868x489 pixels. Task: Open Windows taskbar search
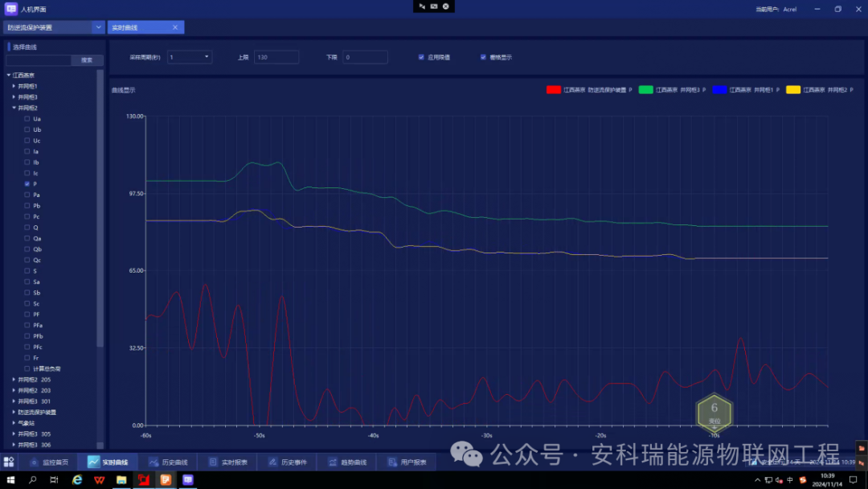pyautogui.click(x=33, y=479)
